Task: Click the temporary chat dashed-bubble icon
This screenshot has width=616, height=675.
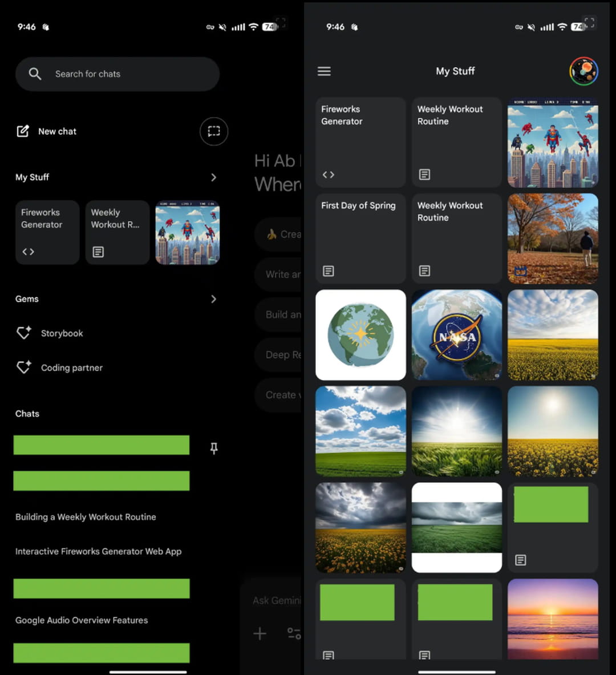Action: coord(214,131)
